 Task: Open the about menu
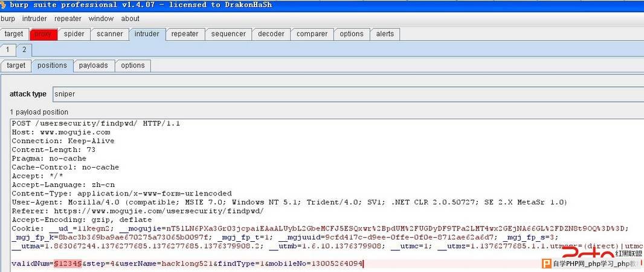(x=130, y=19)
